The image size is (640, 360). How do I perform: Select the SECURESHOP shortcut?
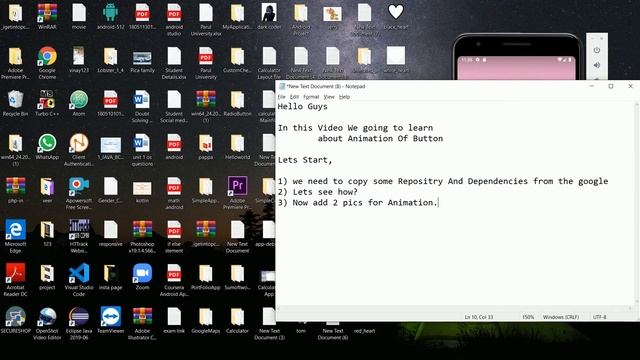15,320
